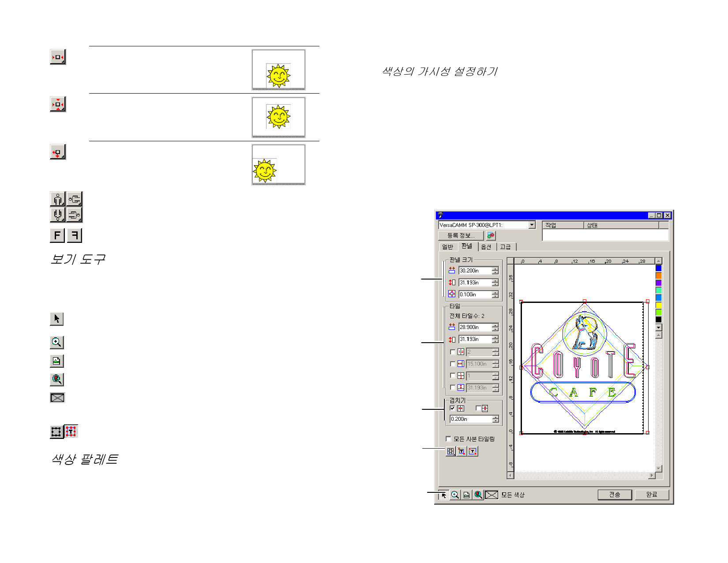Pick the orange color swatch

659,276
